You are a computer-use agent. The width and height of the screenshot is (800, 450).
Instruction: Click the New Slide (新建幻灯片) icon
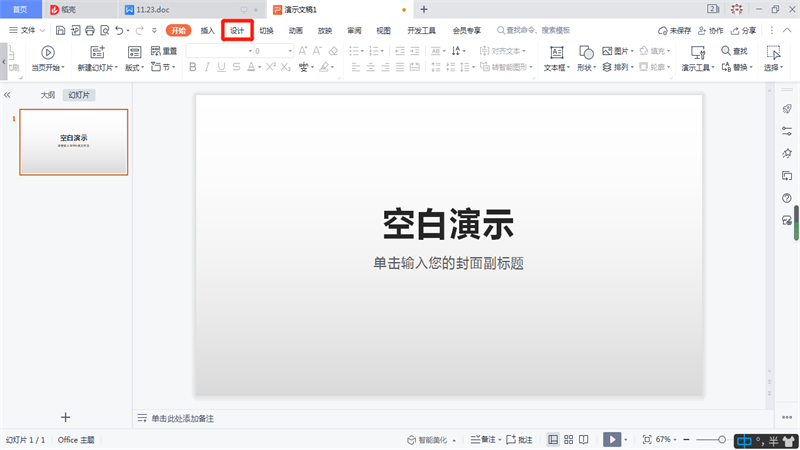click(97, 52)
